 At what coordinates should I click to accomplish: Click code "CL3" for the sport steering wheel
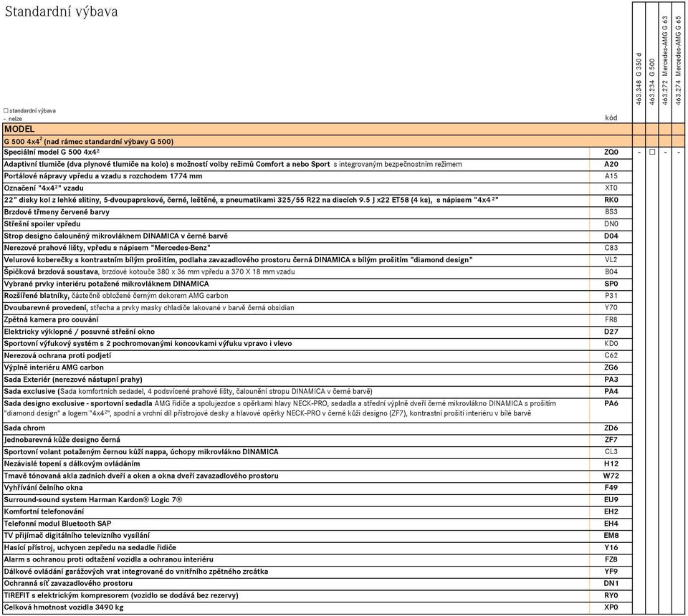tap(611, 451)
